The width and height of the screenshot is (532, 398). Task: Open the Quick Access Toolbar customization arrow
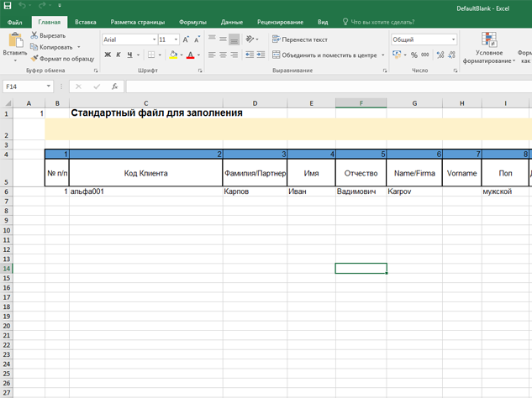pos(60,5)
